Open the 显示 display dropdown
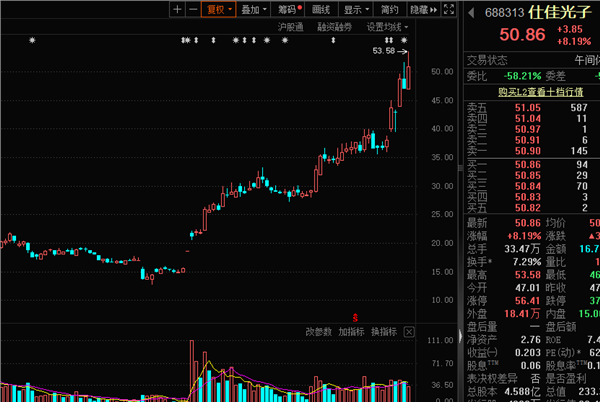This screenshot has width=600, height=402. [355, 9]
